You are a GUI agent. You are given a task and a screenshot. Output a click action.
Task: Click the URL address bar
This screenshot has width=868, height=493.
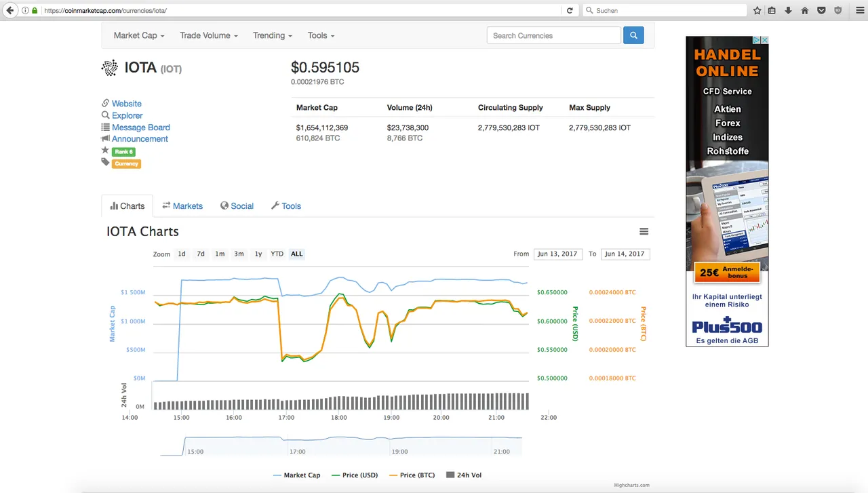coord(298,10)
